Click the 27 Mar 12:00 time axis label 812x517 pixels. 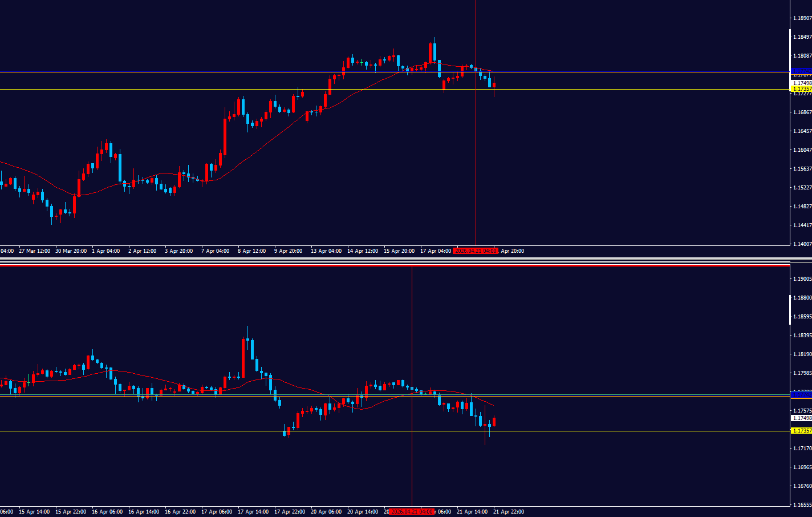click(34, 251)
